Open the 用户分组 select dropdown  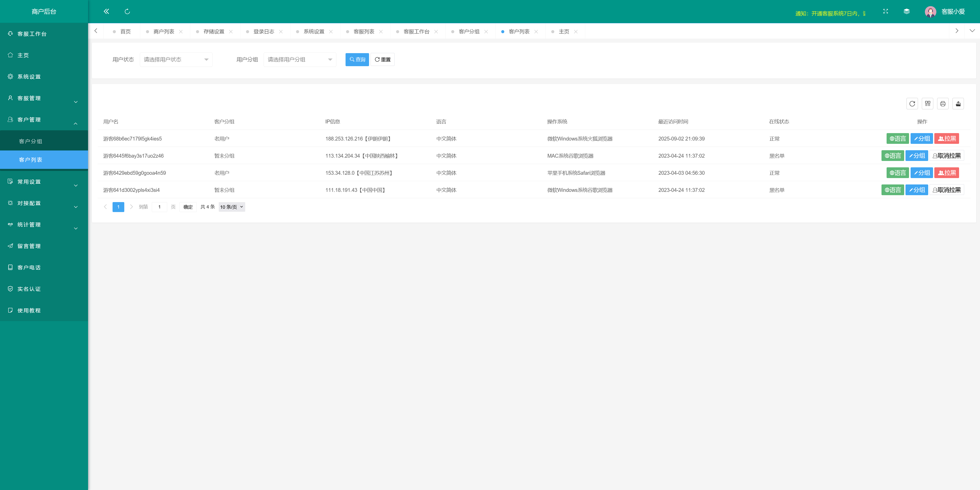300,59
